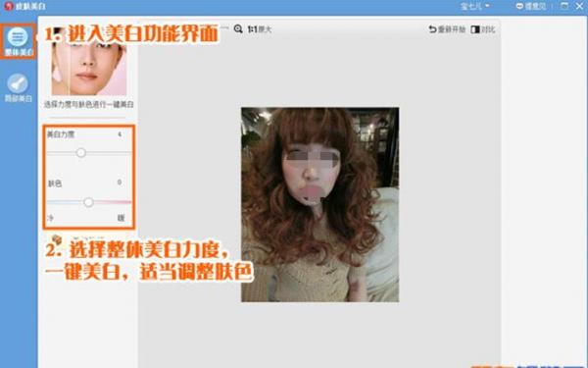Close the 皮肤美白 window
This screenshot has height=368, width=588.
579,6
